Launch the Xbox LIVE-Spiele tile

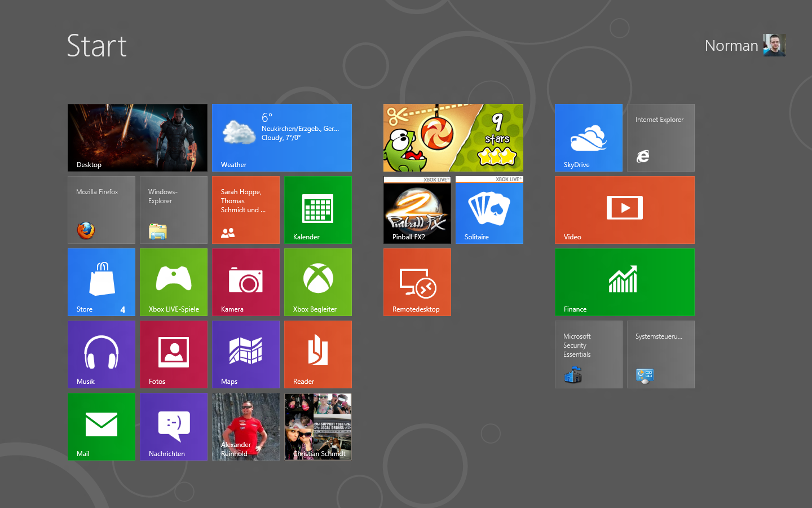pos(174,282)
